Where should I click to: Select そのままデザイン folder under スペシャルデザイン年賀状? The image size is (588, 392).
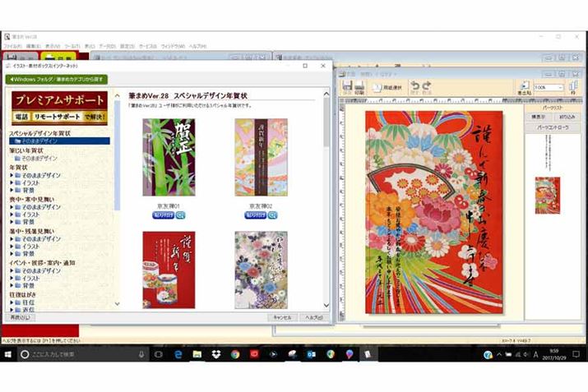click(60, 141)
